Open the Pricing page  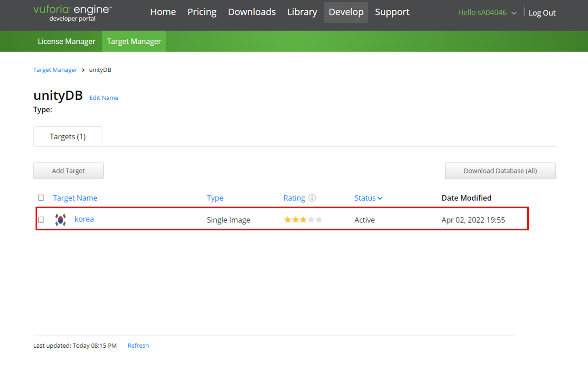(202, 12)
